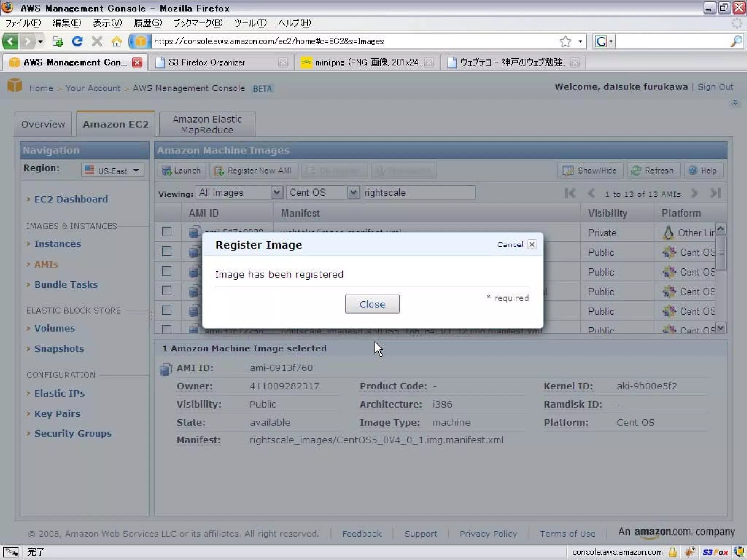This screenshot has width=747, height=560.
Task: Open Key Pairs in navigation
Action: point(57,413)
